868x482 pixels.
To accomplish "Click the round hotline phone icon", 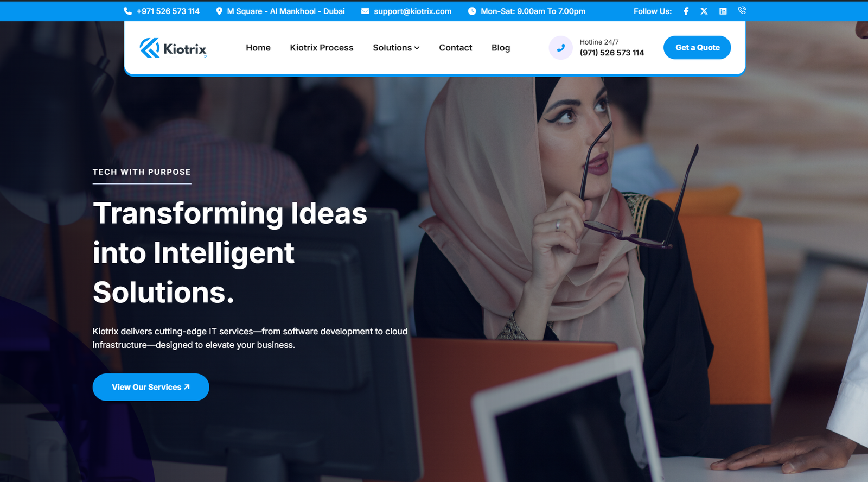I will click(x=561, y=48).
